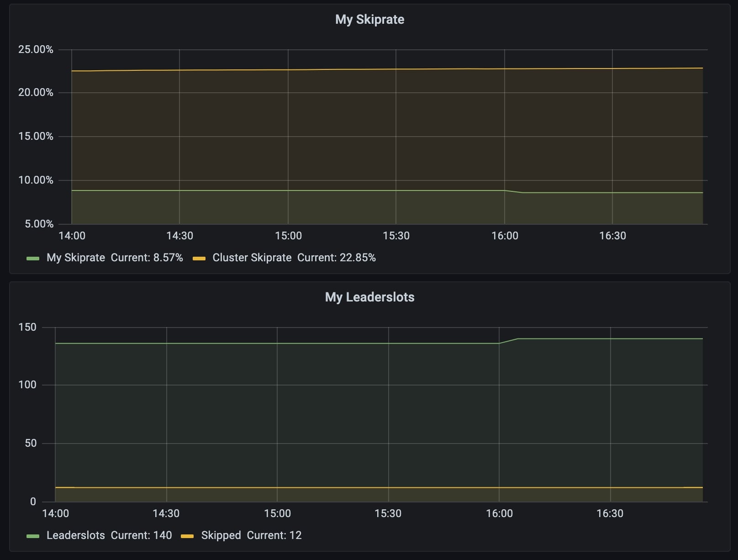
Task: Toggle the Leaderslots legend series
Action: 76,535
